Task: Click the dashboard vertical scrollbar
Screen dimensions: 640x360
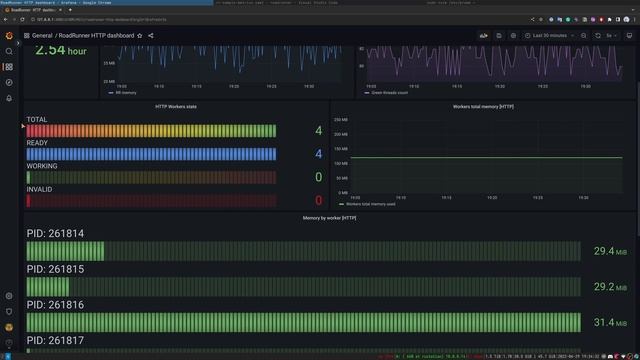Action: [x=638, y=158]
